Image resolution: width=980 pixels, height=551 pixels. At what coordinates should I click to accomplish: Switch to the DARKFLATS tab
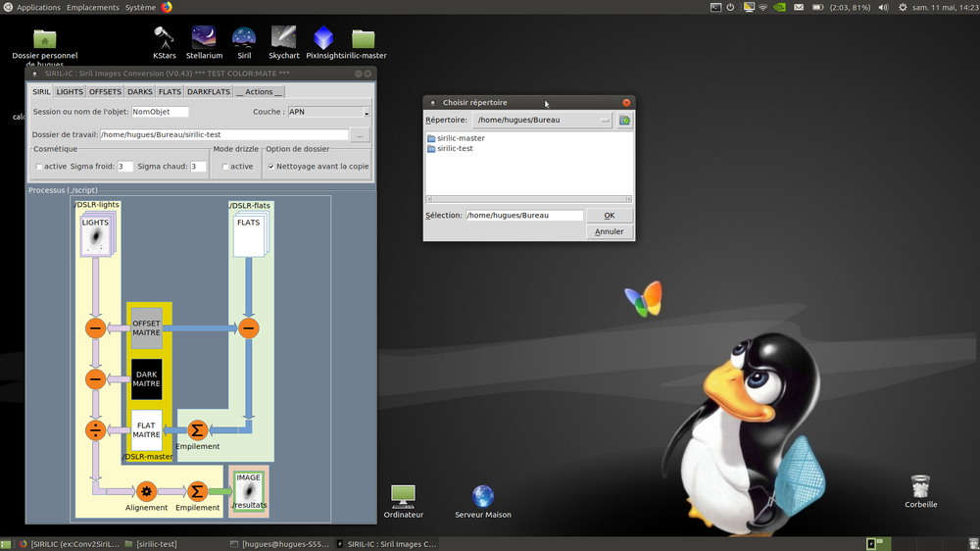point(209,92)
